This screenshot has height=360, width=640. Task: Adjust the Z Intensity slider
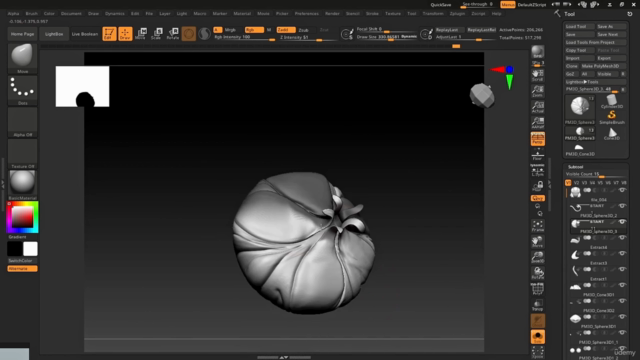305,38
